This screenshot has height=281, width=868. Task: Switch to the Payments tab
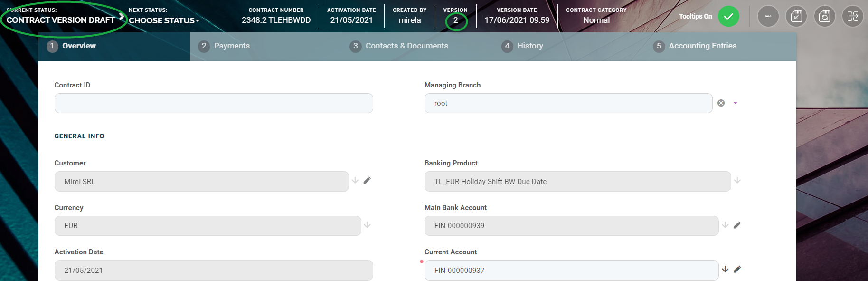pyautogui.click(x=231, y=46)
